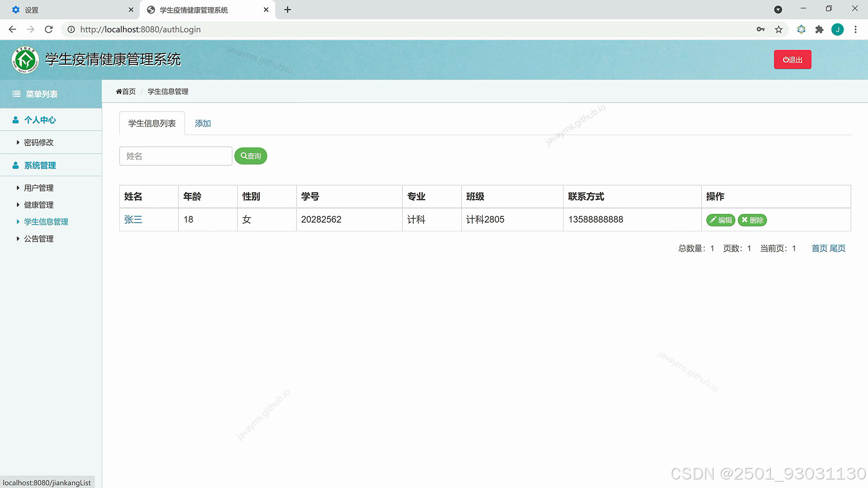Switch to the 添加 tab
Image resolution: width=868 pixels, height=488 pixels.
pos(203,123)
